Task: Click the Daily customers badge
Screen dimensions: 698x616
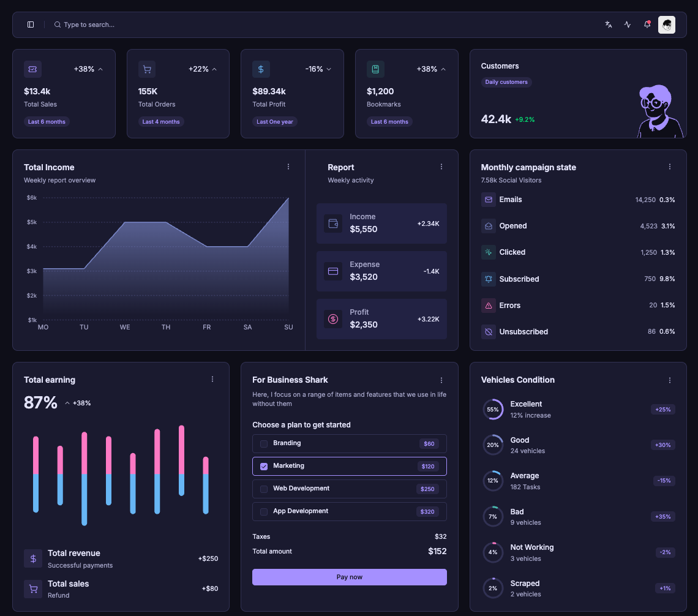Action: pyautogui.click(x=506, y=82)
